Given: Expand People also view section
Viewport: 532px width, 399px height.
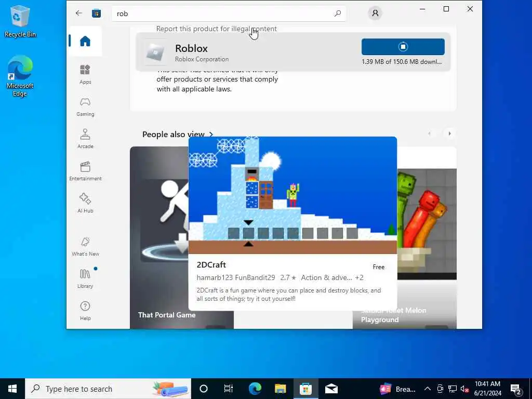Looking at the screenshot, I should tap(178, 135).
